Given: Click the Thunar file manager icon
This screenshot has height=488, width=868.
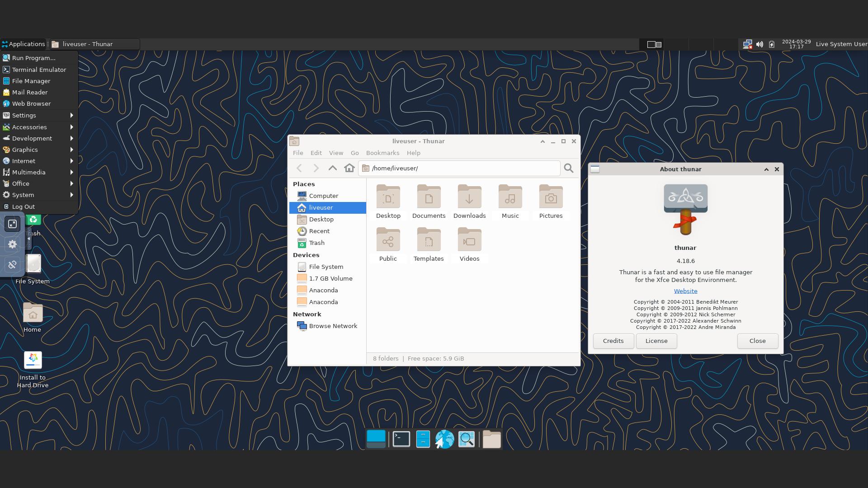Looking at the screenshot, I should click(423, 439).
